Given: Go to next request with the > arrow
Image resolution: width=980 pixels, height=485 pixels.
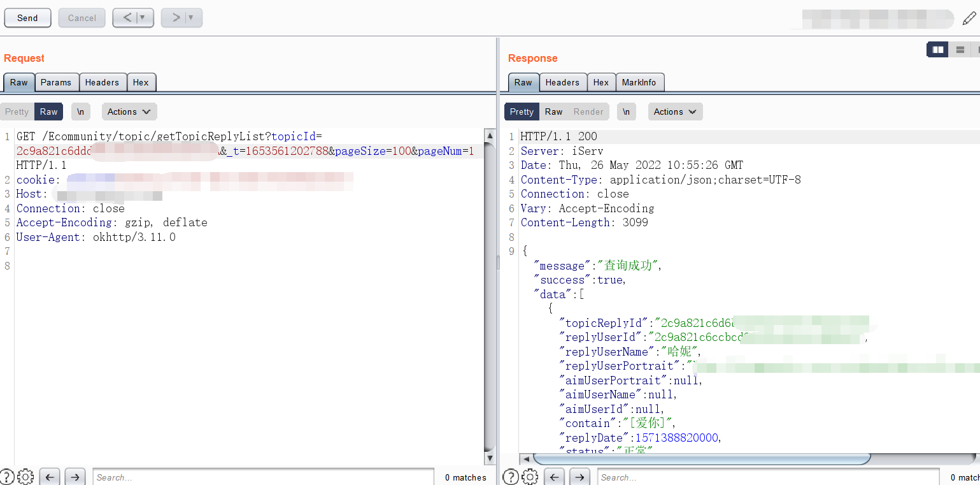Looking at the screenshot, I should [x=174, y=18].
